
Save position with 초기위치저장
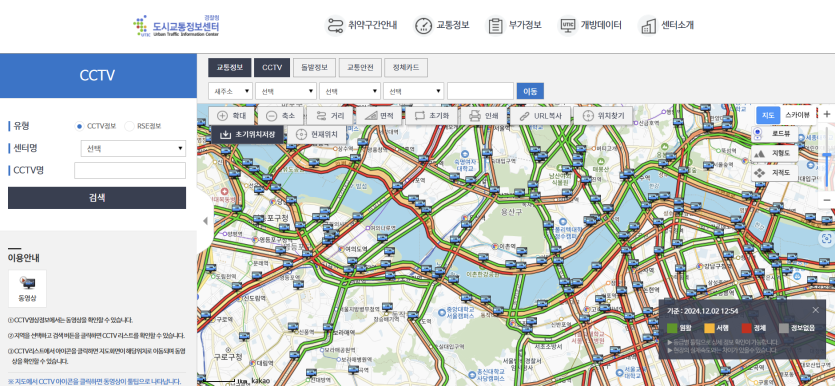click(x=248, y=134)
